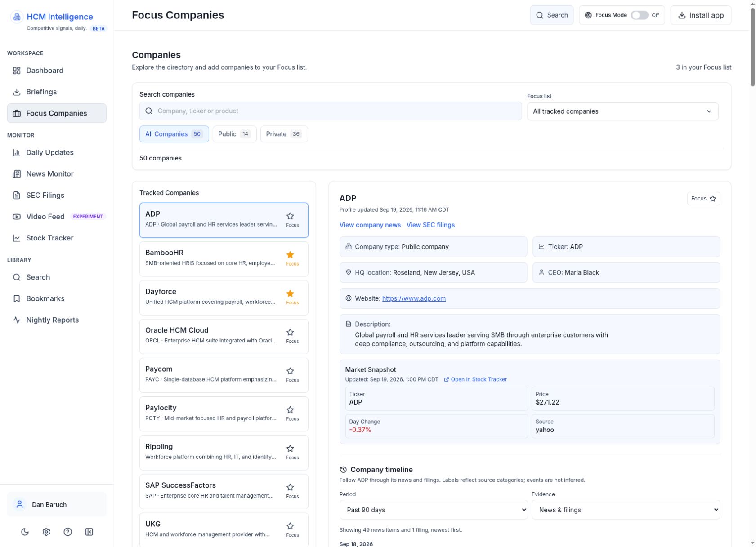
Task: Select the Rippling company row
Action: click(x=224, y=453)
